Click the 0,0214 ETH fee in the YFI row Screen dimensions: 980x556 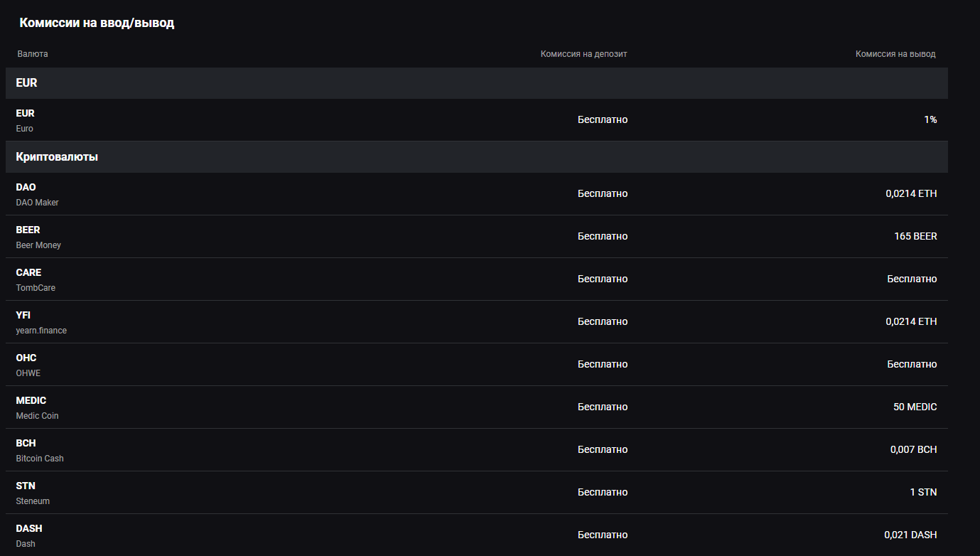click(x=911, y=321)
